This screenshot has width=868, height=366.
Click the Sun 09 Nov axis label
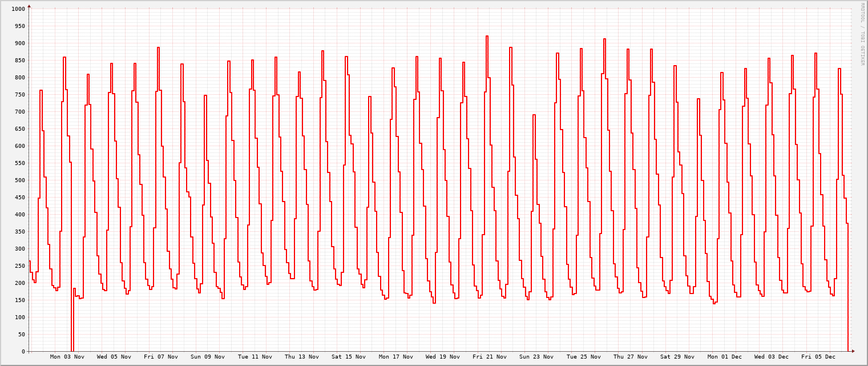208,356
